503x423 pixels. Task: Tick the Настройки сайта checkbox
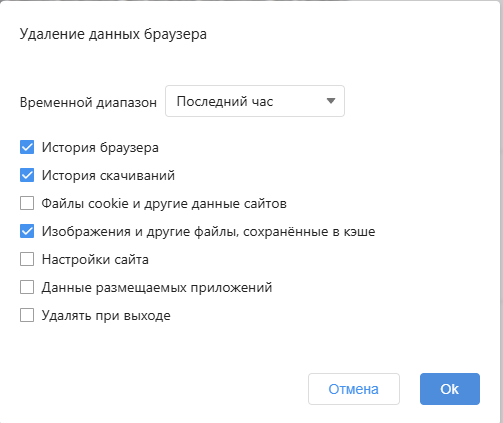(27, 259)
